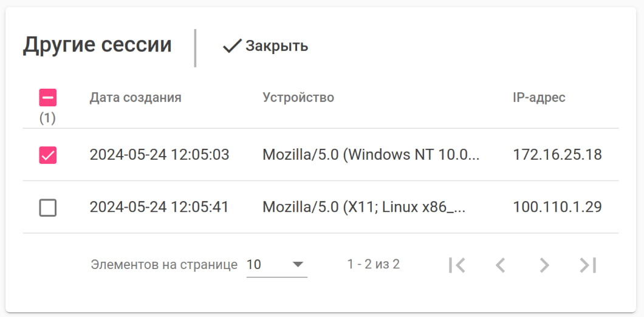Click the Другие сессии heading
The height and width of the screenshot is (317, 644).
tap(97, 45)
